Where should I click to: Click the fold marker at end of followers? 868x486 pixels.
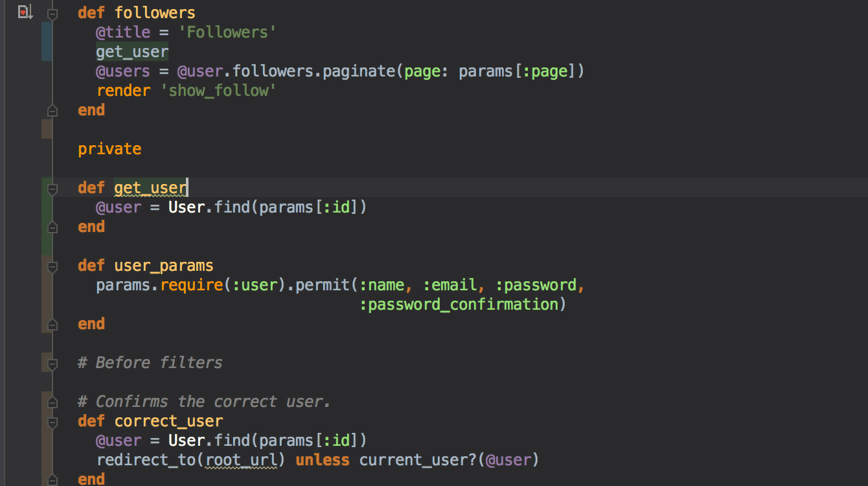[52, 110]
